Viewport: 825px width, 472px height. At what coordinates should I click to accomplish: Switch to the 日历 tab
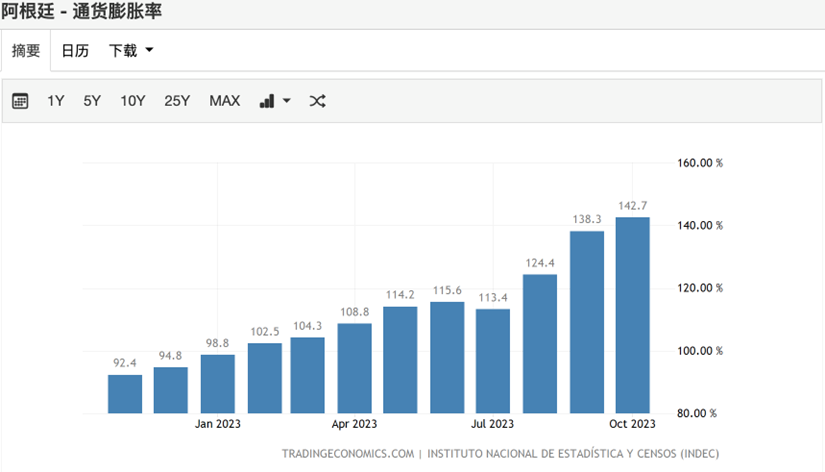click(75, 51)
